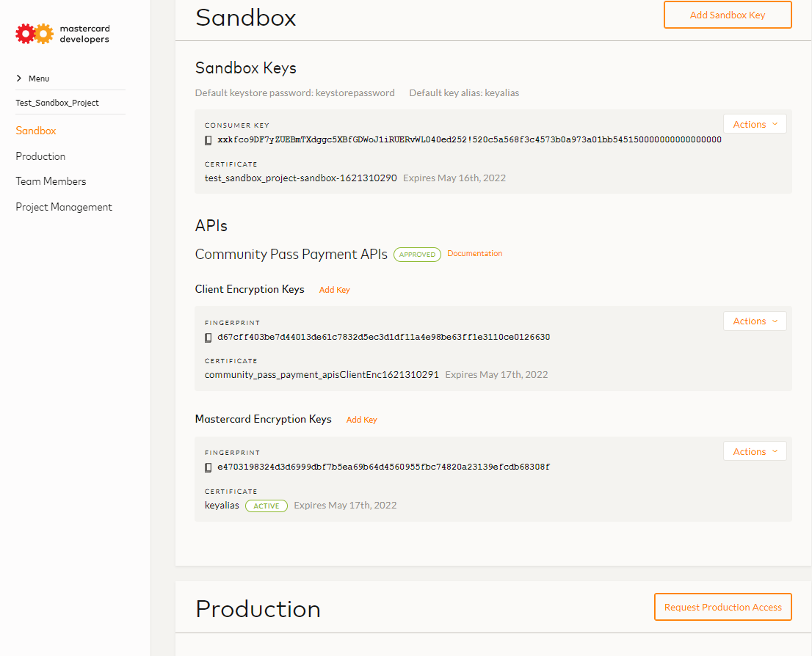Open Actions dropdown for Mastercard Encryption Key
This screenshot has width=812, height=656.
755,452
